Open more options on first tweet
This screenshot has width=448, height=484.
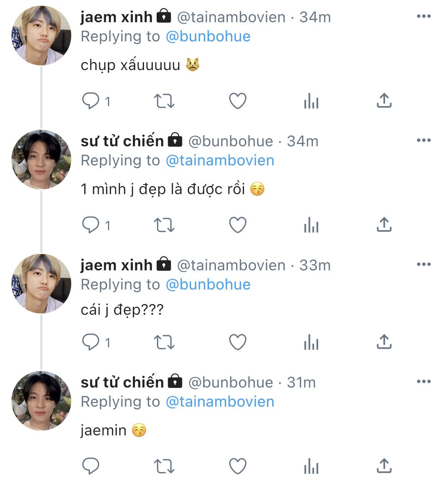coord(423,16)
